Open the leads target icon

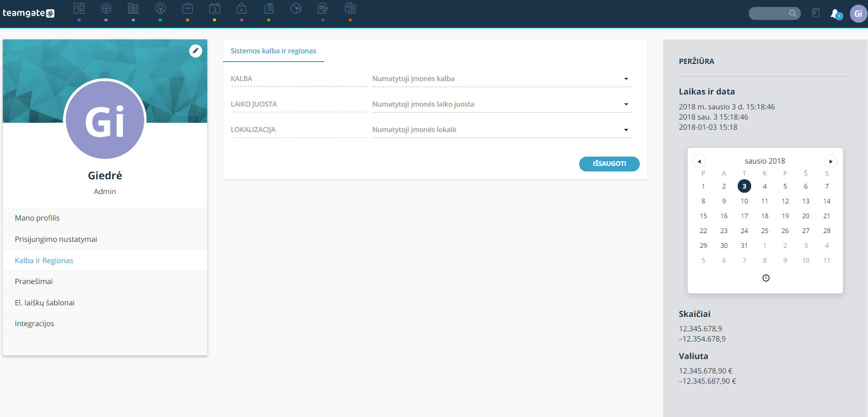pyautogui.click(x=106, y=8)
